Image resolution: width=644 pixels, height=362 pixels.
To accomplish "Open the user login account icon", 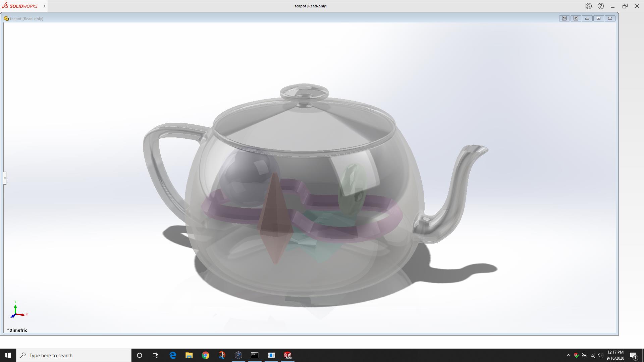I will [589, 6].
